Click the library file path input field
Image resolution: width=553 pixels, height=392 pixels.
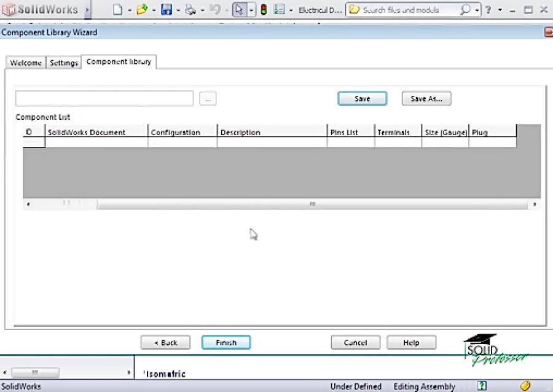click(x=104, y=98)
